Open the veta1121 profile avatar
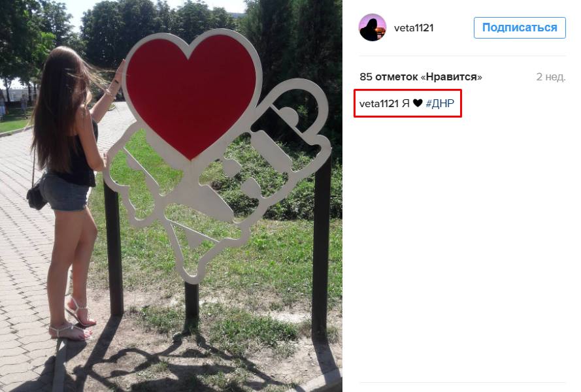This screenshot has height=392, width=581. [x=373, y=27]
